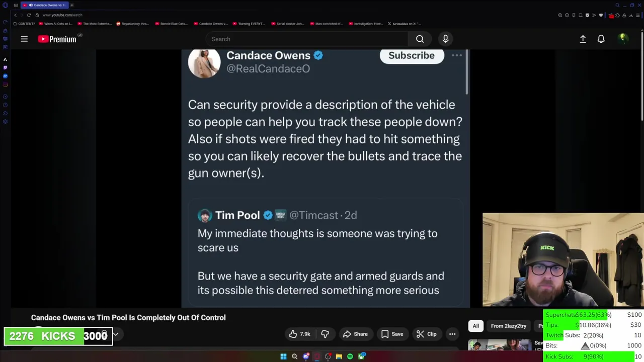Save the video to a playlist
644x362 pixels.
(392, 334)
